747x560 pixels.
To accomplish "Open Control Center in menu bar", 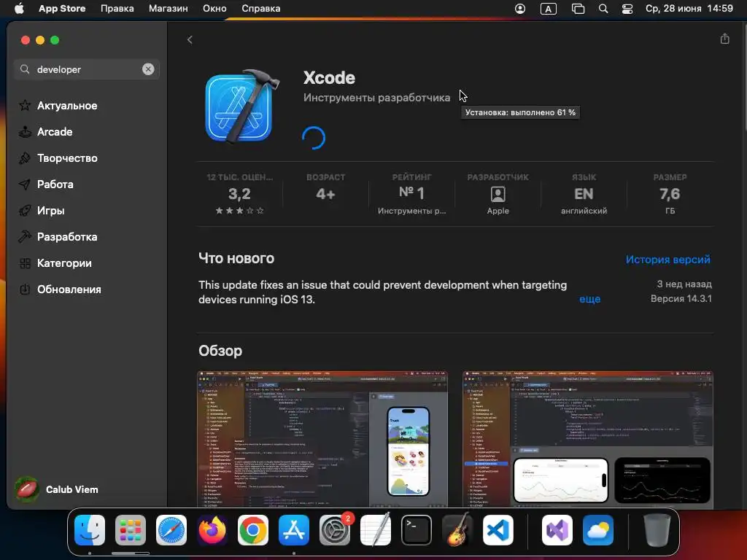I will point(627,9).
